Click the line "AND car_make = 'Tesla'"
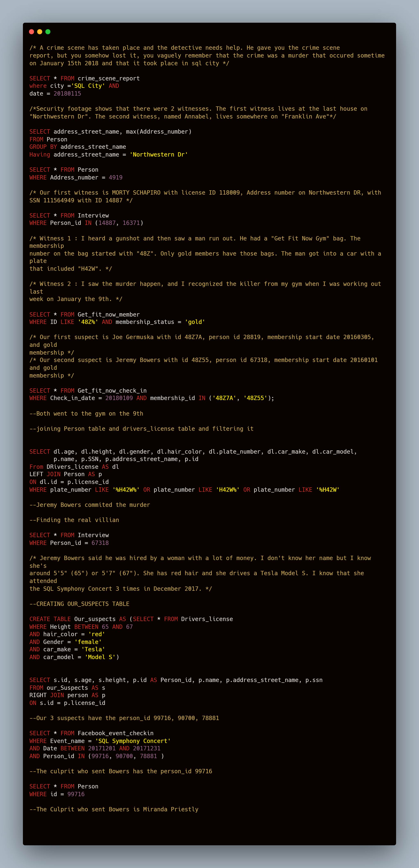Image resolution: width=419 pixels, height=868 pixels. 67,649
